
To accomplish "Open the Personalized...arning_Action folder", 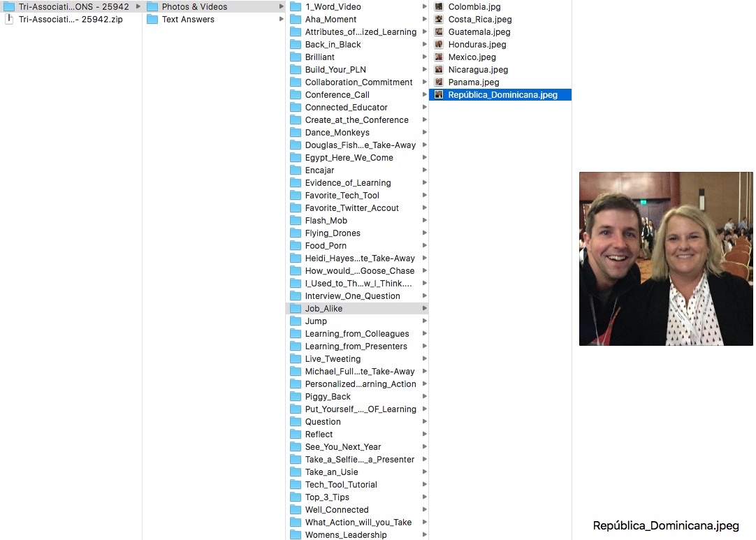I will (x=357, y=384).
